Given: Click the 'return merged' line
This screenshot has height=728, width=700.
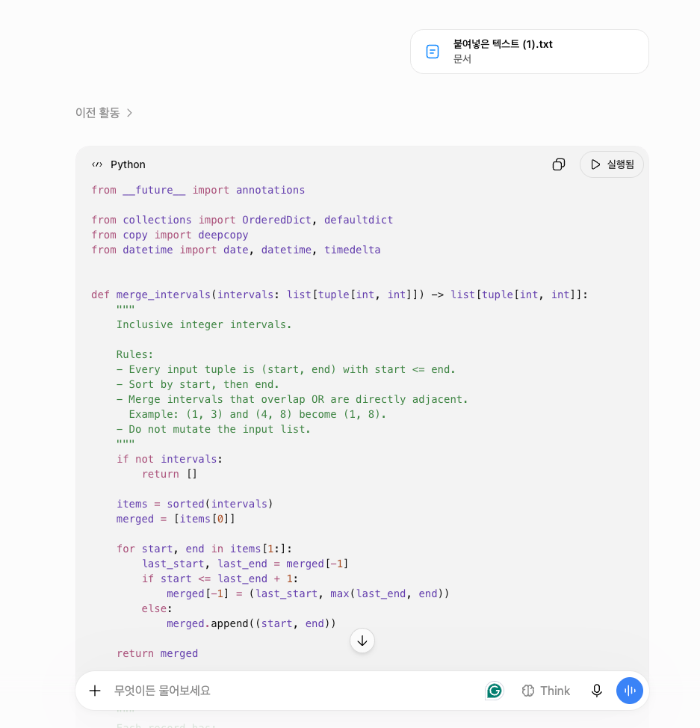Looking at the screenshot, I should click(158, 653).
